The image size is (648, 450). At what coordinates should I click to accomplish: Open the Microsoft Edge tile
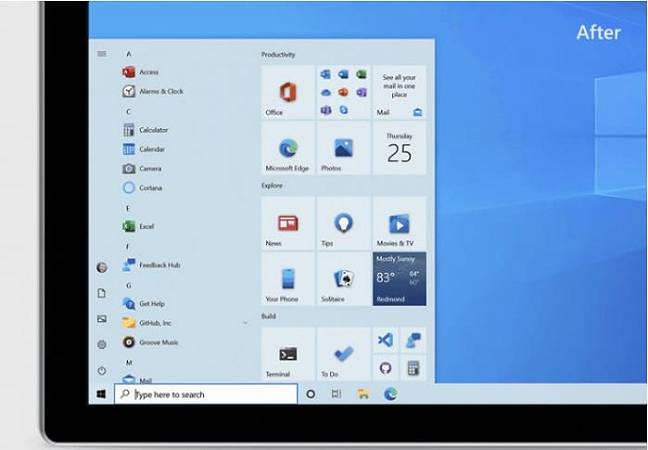click(x=288, y=148)
